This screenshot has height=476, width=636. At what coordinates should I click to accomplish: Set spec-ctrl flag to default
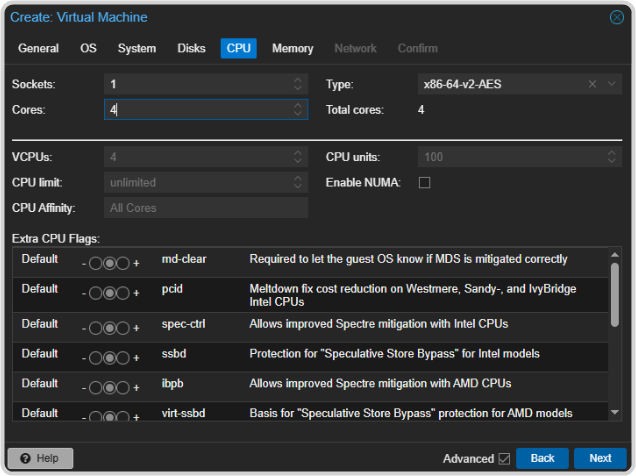(x=109, y=327)
